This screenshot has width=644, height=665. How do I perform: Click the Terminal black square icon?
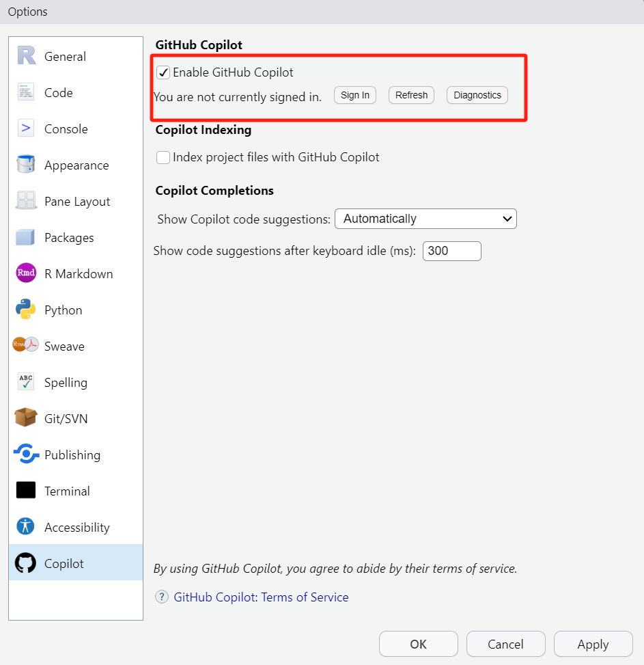point(26,491)
